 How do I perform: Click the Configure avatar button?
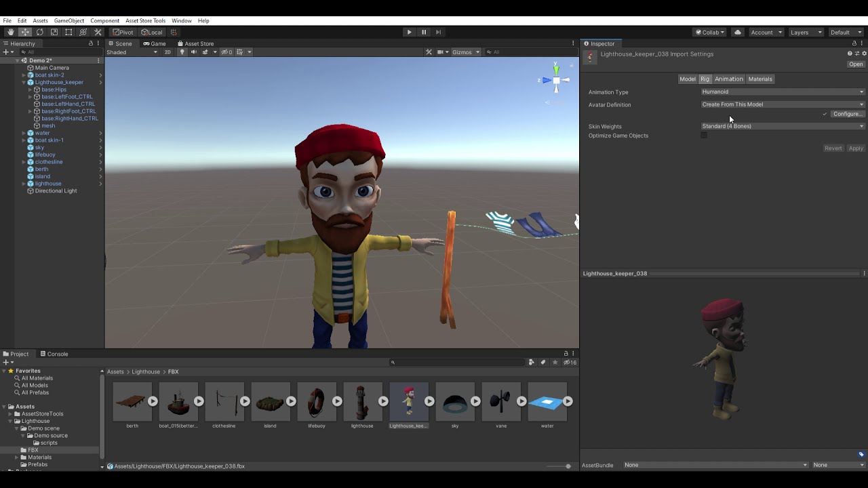click(848, 114)
